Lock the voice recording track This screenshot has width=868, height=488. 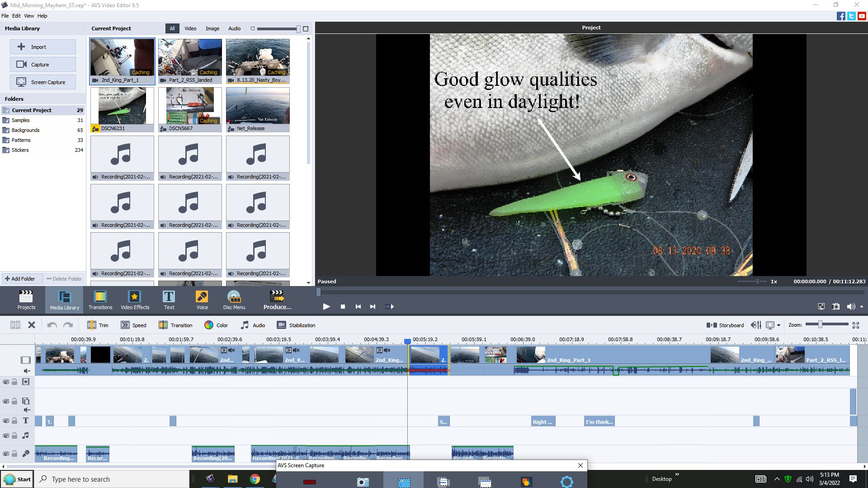pyautogui.click(x=14, y=454)
